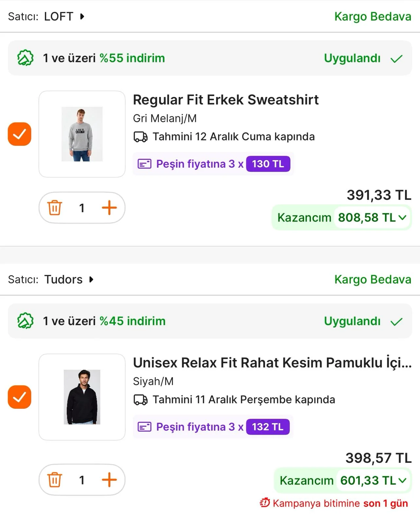
Task: Tap the card icon beside 3 x 132 TL
Action: pyautogui.click(x=144, y=427)
